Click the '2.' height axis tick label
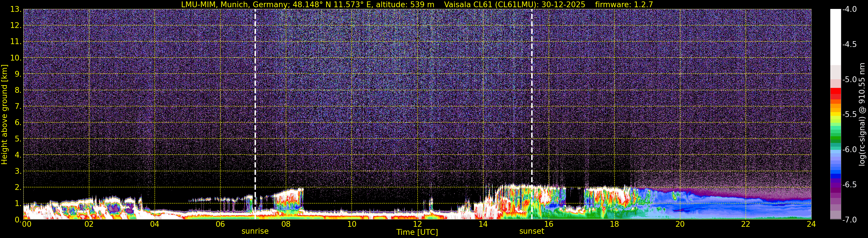 18,187
